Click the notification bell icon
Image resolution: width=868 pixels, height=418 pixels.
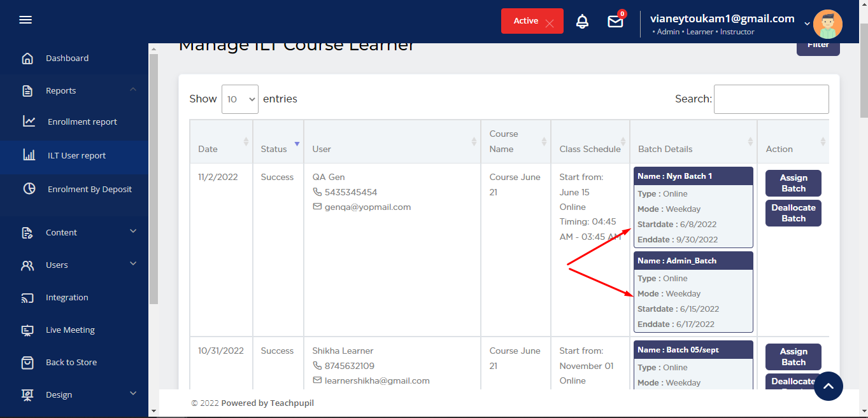[x=582, y=22]
